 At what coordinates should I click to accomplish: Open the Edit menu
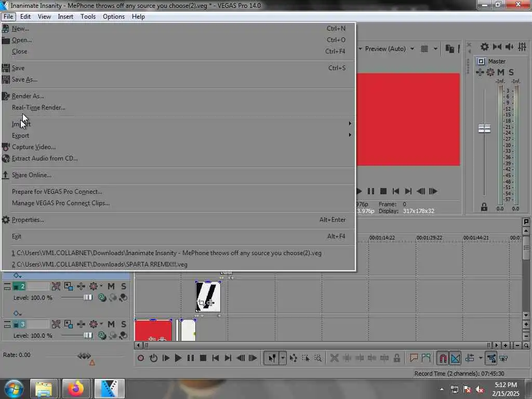tap(25, 17)
